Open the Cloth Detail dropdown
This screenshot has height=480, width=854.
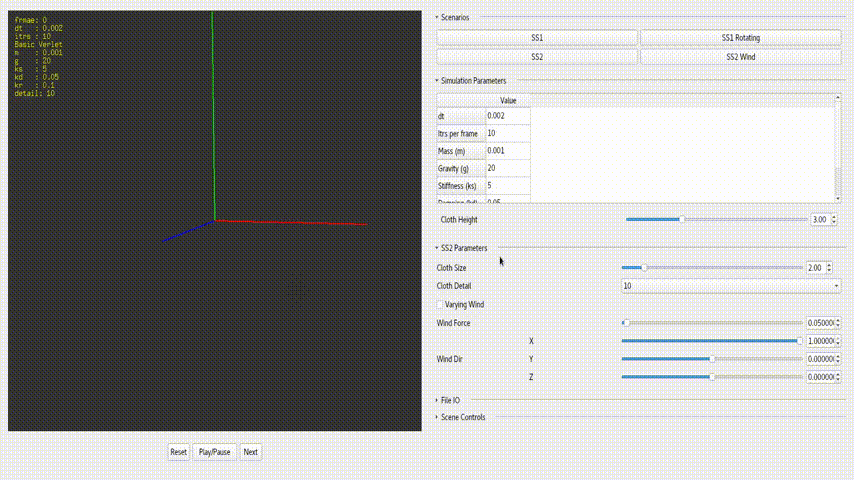732,286
